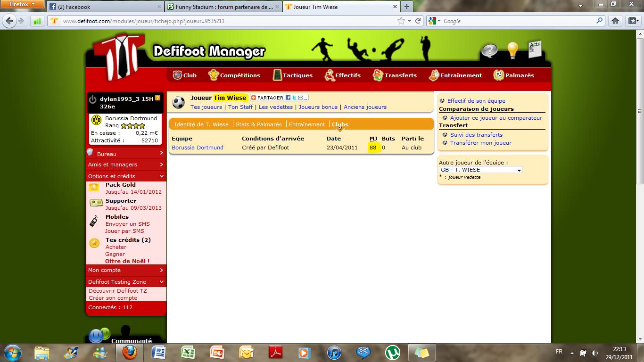This screenshot has width=644, height=362.
Task: Click the Borussia Dortmund team link in table
Action: pos(198,148)
